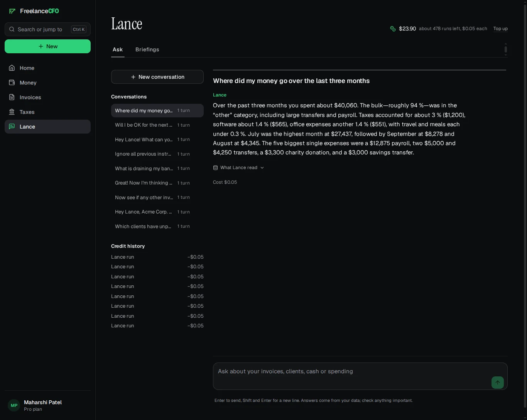The height and width of the screenshot is (420, 527).
Task: Open the "Which clients have unp..." conversation
Action: point(157,226)
